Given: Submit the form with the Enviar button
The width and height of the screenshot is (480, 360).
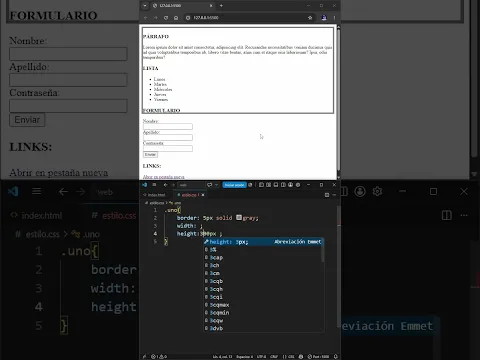Looking at the screenshot, I should click(150, 155).
